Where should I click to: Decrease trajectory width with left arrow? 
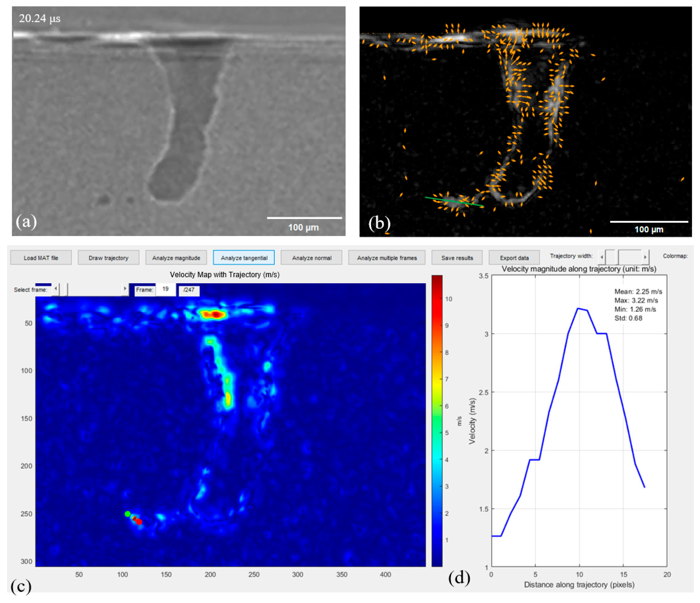point(602,257)
